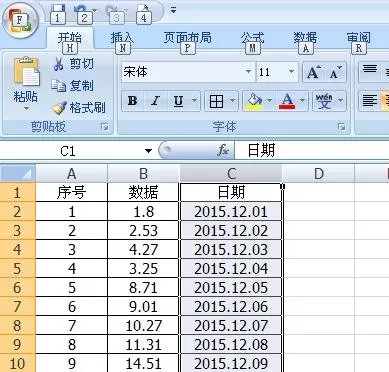Expand the font name dropdown arrow
Image resolution: width=389 pixels, height=372 pixels.
pos(248,72)
